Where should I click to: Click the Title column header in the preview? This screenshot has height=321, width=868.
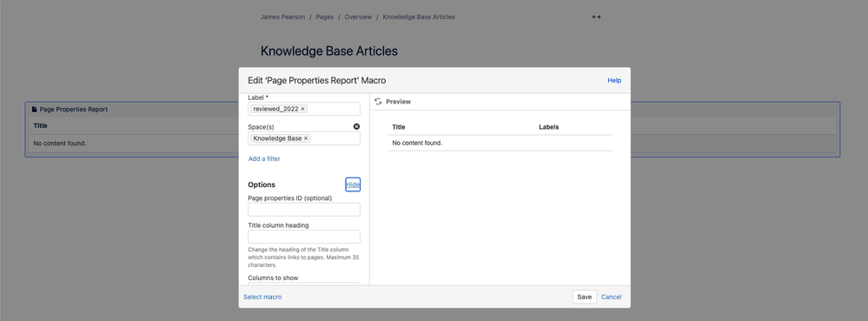399,127
